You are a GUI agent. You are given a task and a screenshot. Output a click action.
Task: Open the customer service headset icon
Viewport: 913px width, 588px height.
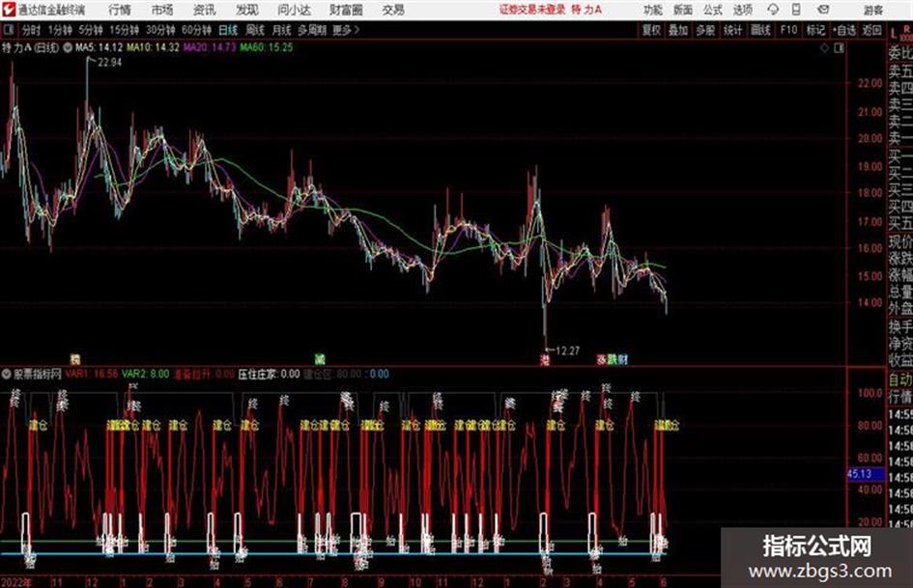pyautogui.click(x=773, y=10)
